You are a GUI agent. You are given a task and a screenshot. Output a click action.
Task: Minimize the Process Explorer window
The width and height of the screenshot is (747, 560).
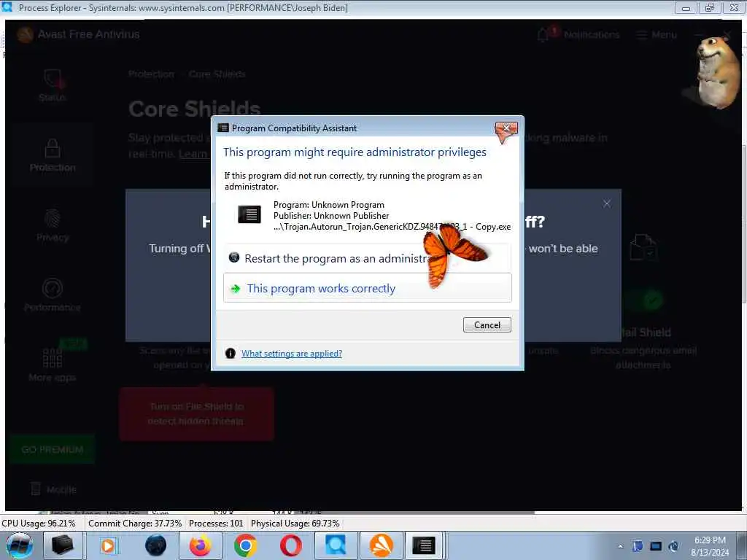point(686,7)
